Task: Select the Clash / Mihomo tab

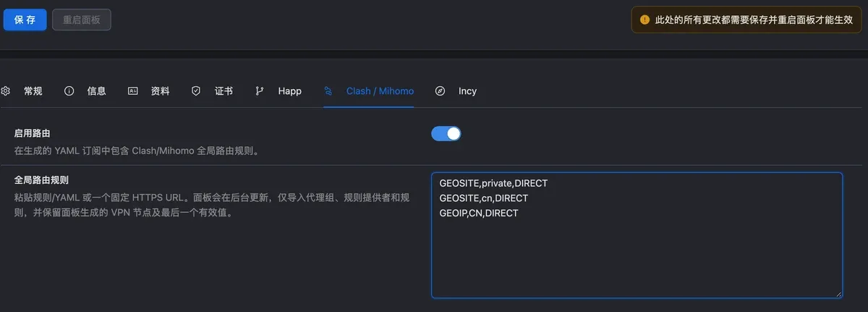Action: tap(380, 91)
